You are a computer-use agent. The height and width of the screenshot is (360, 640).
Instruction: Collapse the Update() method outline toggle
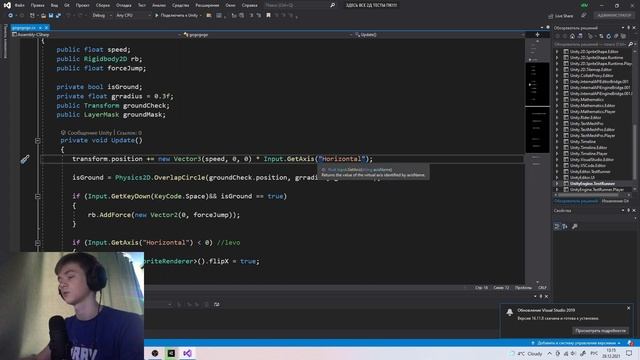coord(38,140)
